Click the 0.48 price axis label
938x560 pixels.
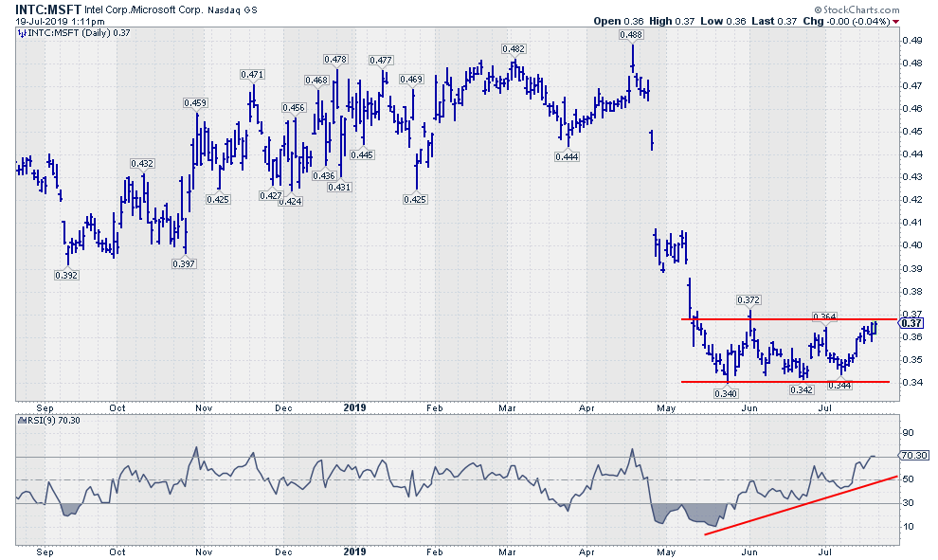click(911, 63)
